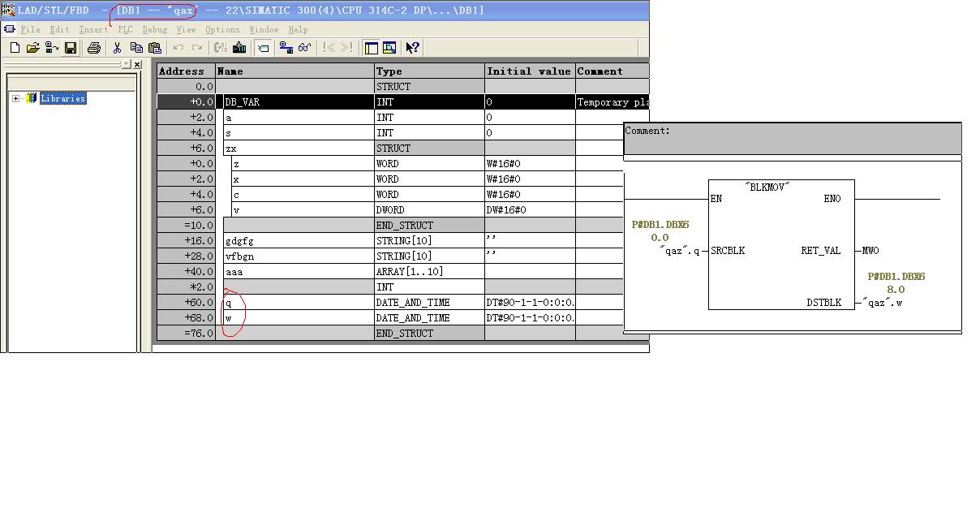The width and height of the screenshot is (980, 517).
Task: Open the Edit menu
Action: pyautogui.click(x=59, y=29)
